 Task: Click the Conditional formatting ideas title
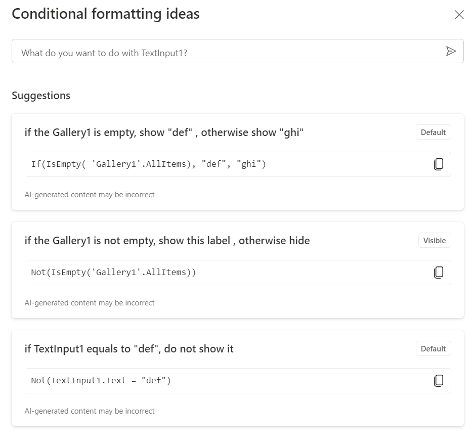(106, 14)
